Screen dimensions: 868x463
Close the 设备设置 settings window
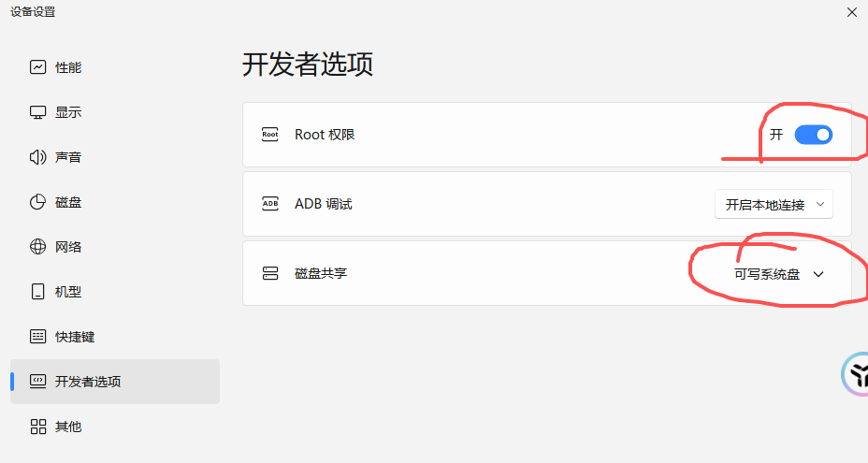point(851,12)
